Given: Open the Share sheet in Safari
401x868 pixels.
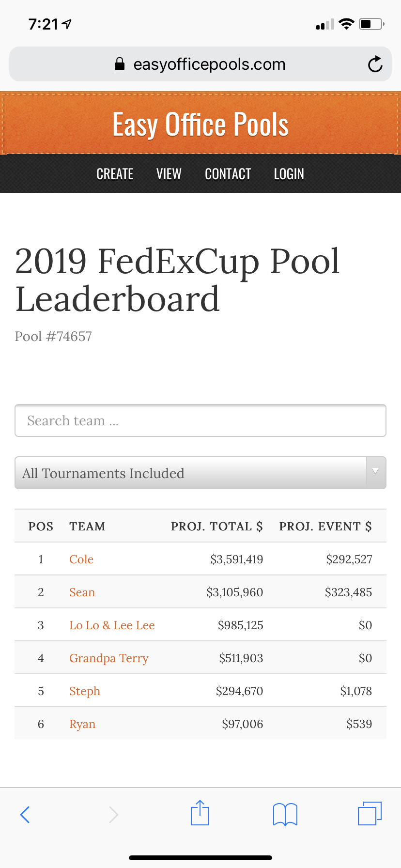Looking at the screenshot, I should pos(200,814).
